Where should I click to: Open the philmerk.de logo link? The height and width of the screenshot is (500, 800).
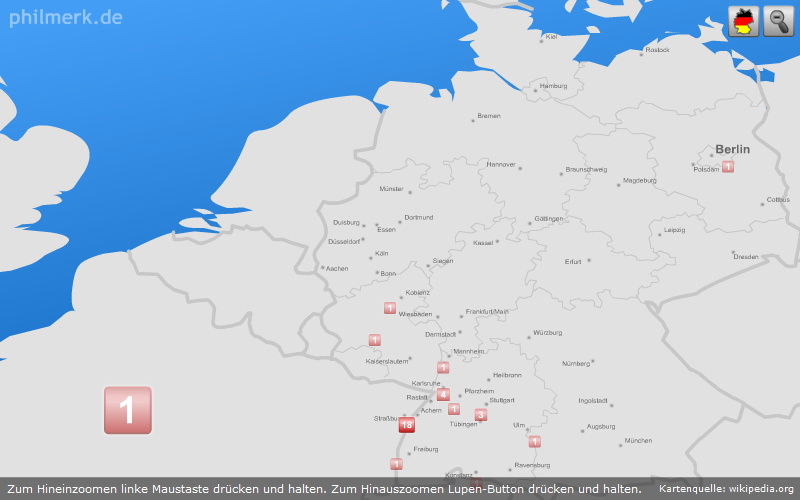pos(66,17)
